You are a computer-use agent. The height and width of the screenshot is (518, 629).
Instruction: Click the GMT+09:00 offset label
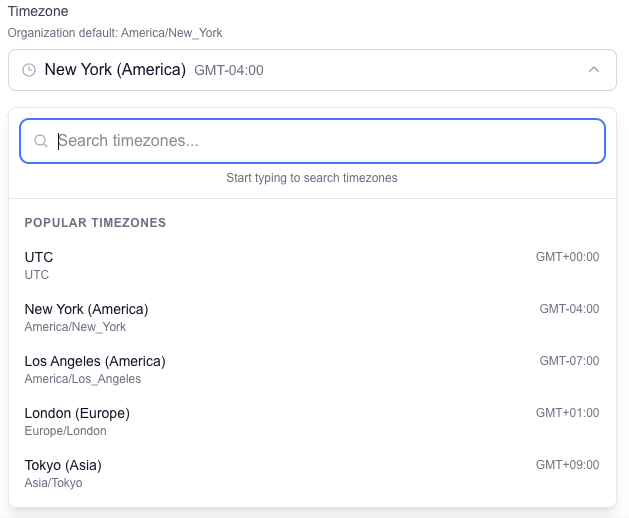pyautogui.click(x=567, y=465)
